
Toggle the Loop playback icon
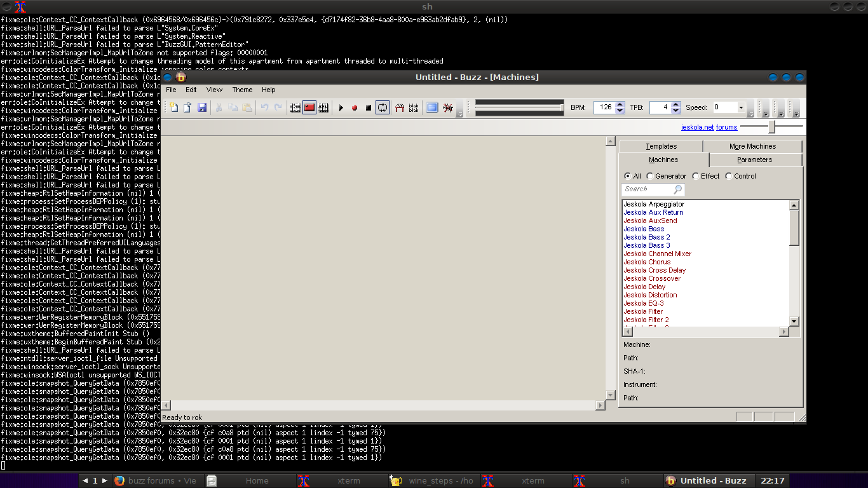[x=383, y=107]
